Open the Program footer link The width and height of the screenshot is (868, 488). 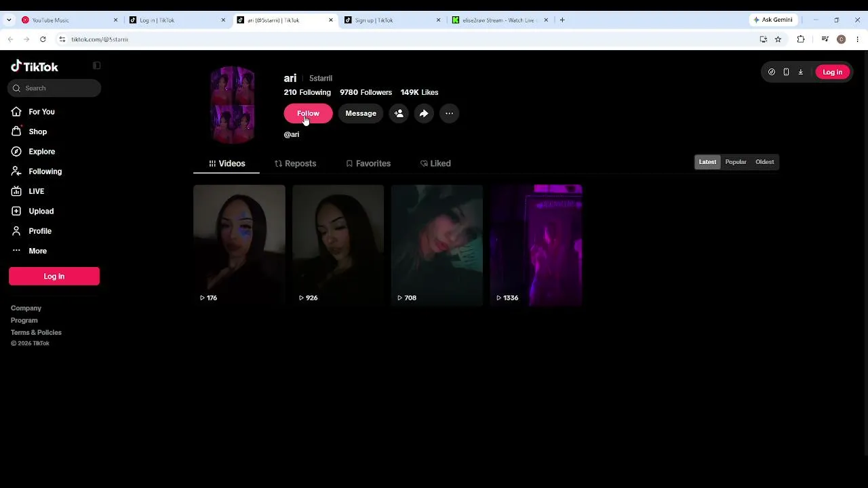24,321
